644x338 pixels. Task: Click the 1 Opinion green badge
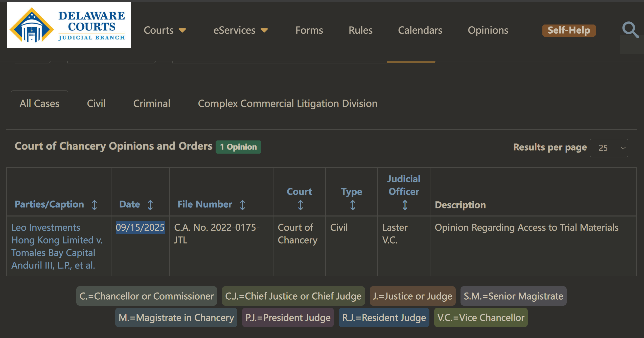click(x=238, y=147)
